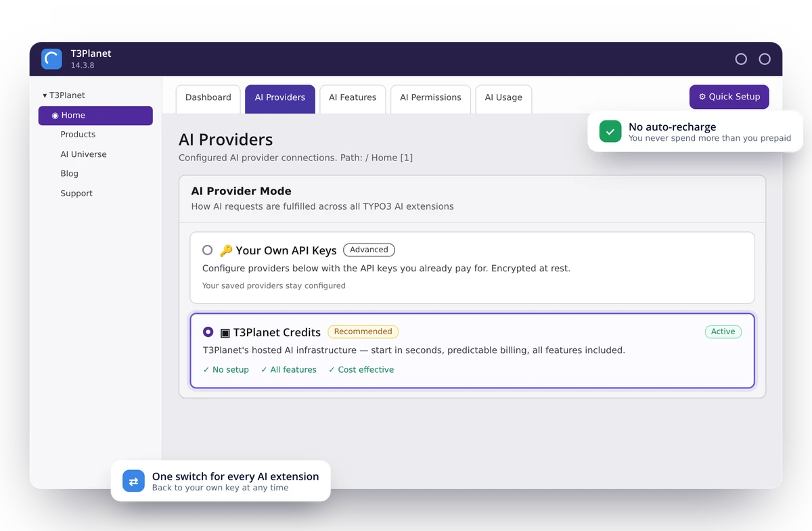Click Back to your own key at any time
The height and width of the screenshot is (531, 812).
point(221,488)
